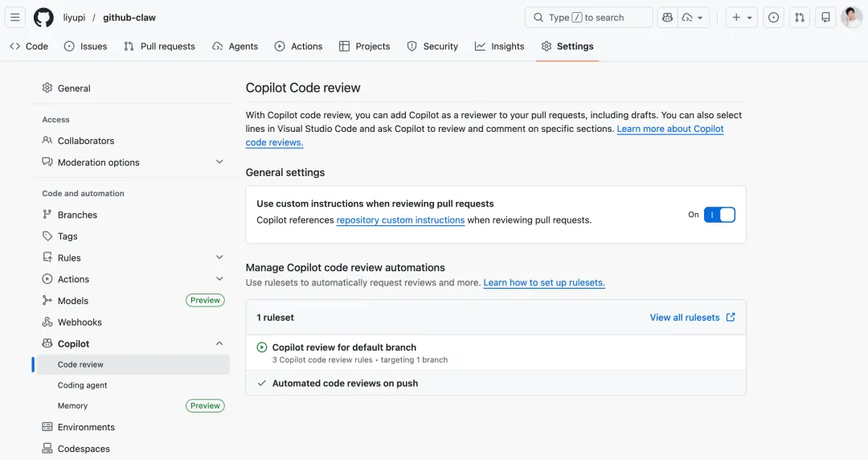Screen dimensions: 868x460
Task: Click the GitHub logo home icon
Action: [x=43, y=18]
